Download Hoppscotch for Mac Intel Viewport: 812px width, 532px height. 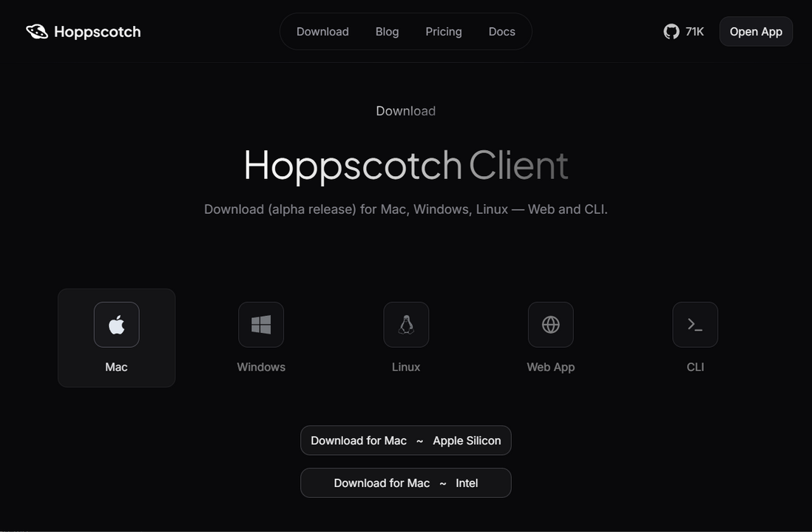tap(405, 482)
